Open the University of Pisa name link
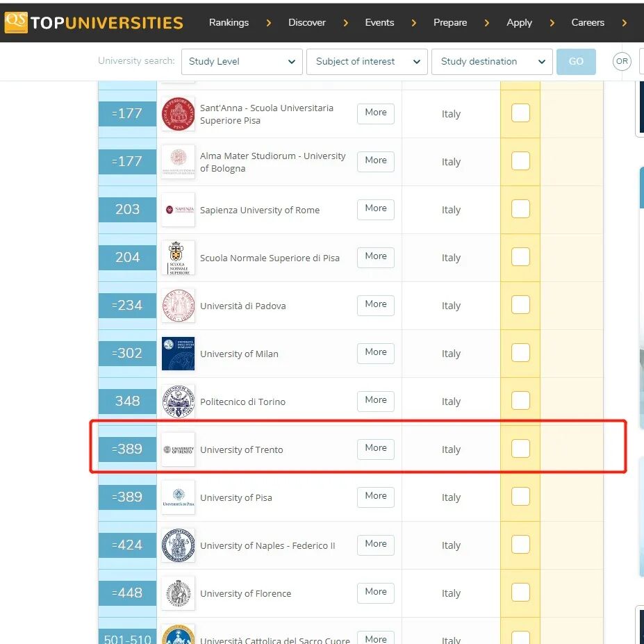 pyautogui.click(x=236, y=498)
